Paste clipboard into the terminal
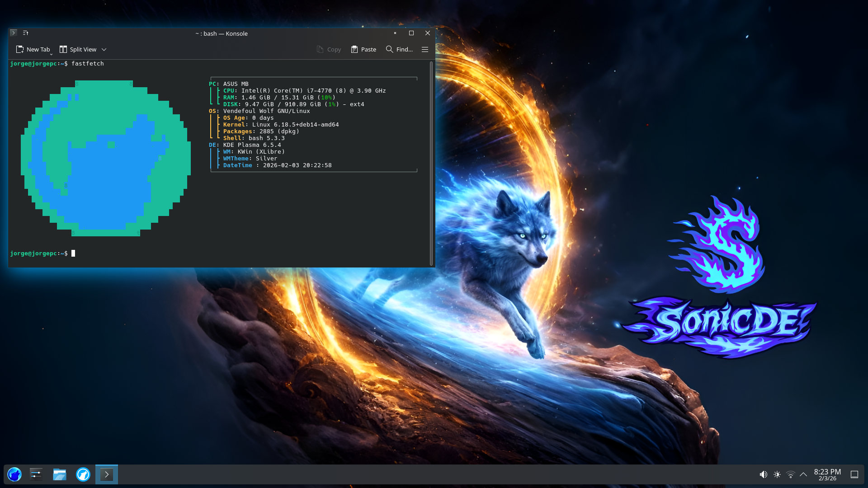This screenshot has height=488, width=868. (x=363, y=49)
